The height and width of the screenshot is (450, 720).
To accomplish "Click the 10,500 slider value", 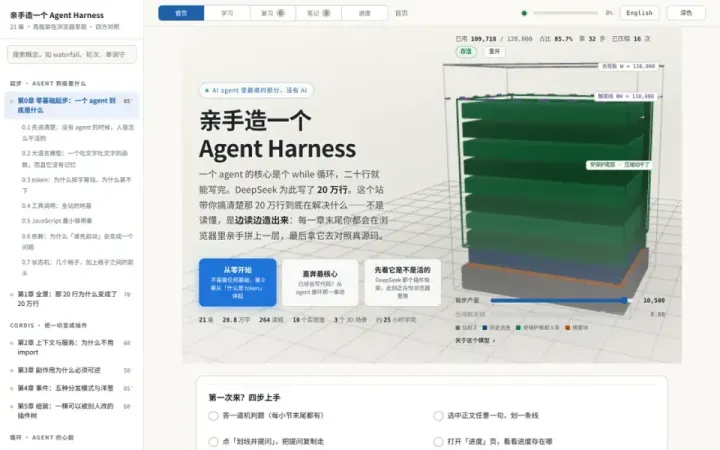I will 654,300.
